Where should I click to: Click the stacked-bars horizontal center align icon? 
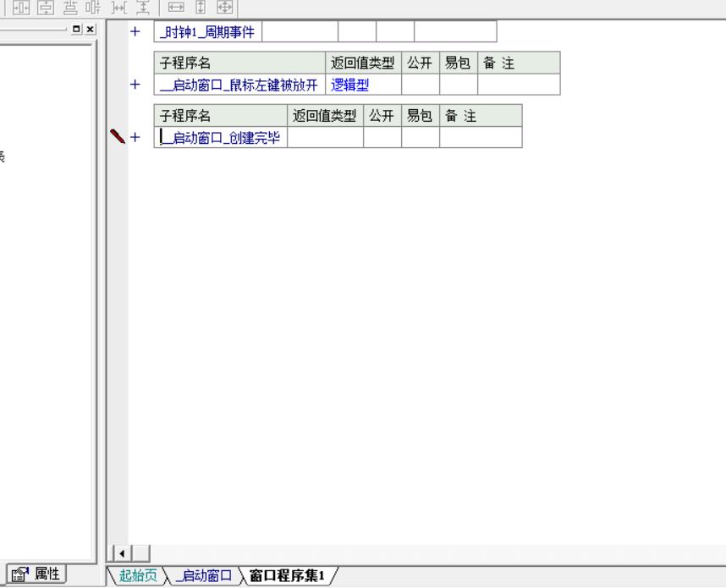(70, 8)
